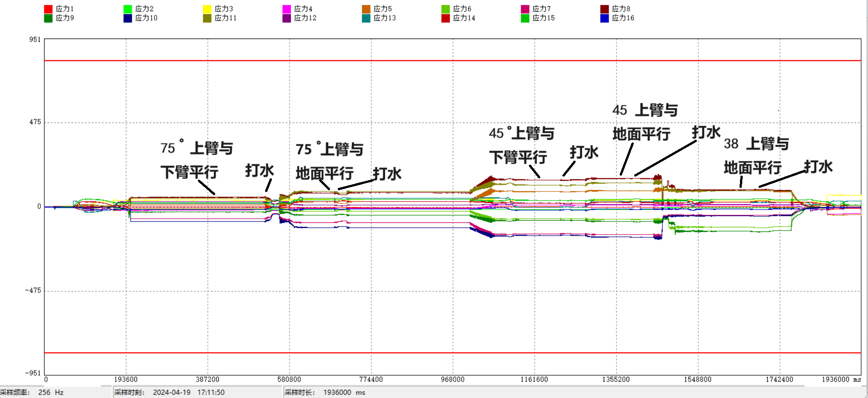Click the 75° 上臂与下臂平行 annotation
Image resolution: width=868 pixels, height=398 pixels.
(196, 160)
